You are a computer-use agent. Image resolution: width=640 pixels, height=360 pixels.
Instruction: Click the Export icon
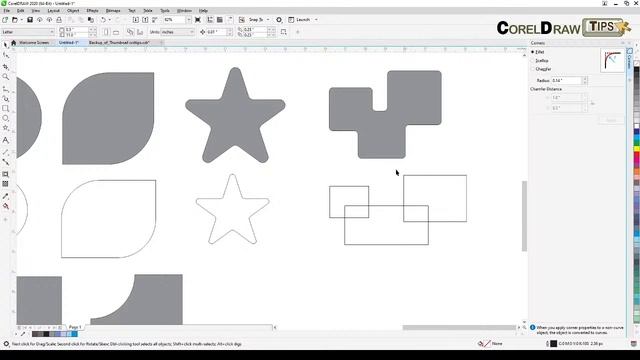145,20
